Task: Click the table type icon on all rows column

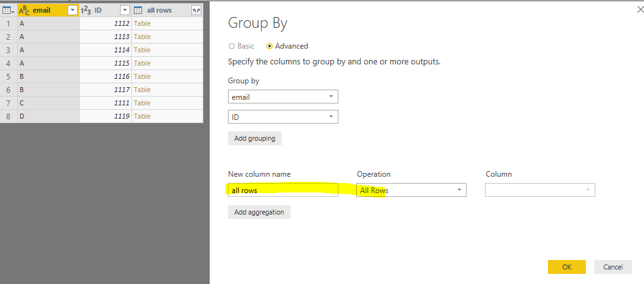Action: (x=138, y=10)
